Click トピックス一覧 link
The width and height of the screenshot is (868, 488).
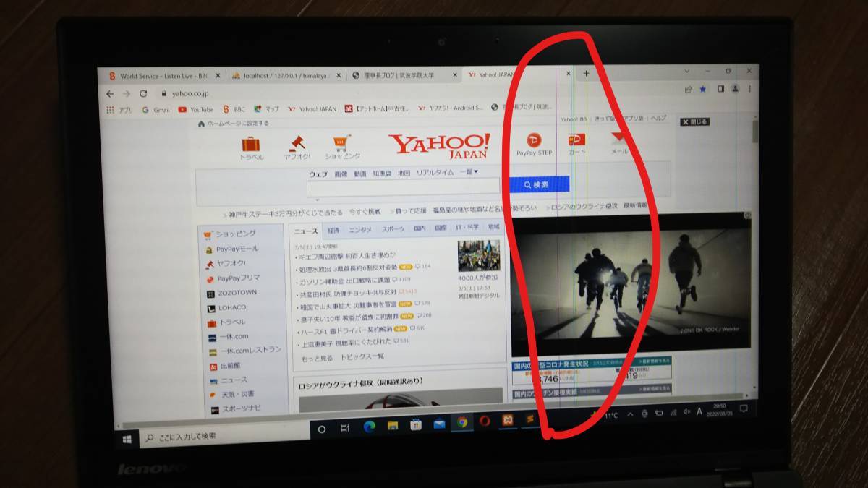(x=362, y=356)
